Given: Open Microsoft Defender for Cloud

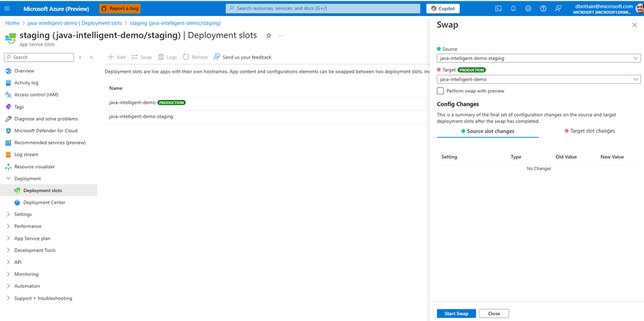Looking at the screenshot, I should click(46, 131).
